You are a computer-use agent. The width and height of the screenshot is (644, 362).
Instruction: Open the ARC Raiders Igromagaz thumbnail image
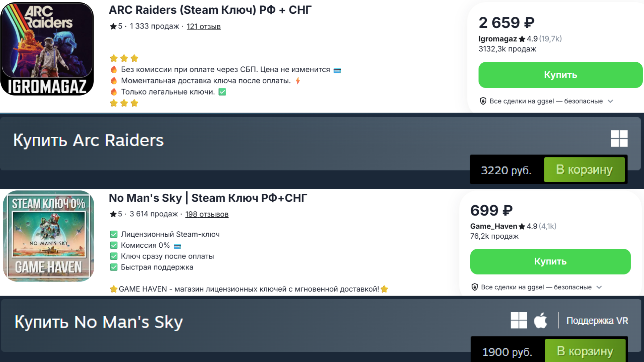pos(47,49)
